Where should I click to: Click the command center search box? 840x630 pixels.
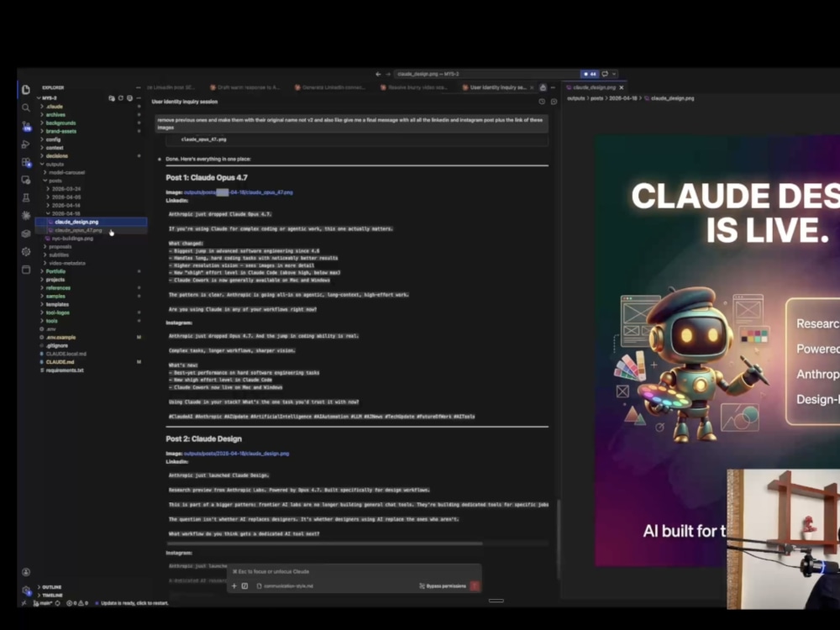pyautogui.click(x=486, y=74)
